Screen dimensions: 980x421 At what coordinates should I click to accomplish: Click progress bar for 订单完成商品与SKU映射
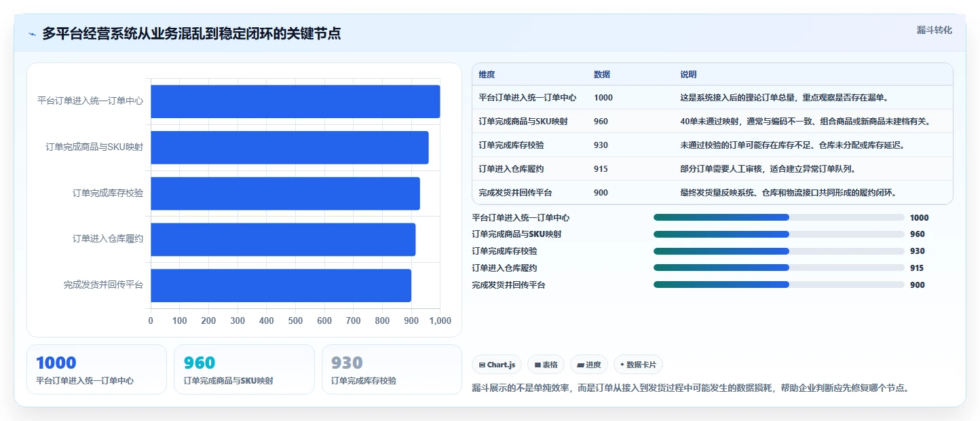(x=779, y=234)
